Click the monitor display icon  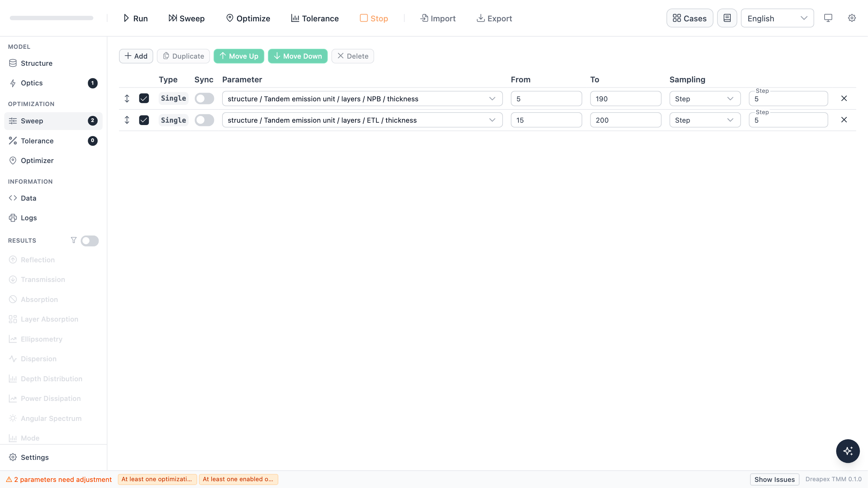click(x=828, y=18)
